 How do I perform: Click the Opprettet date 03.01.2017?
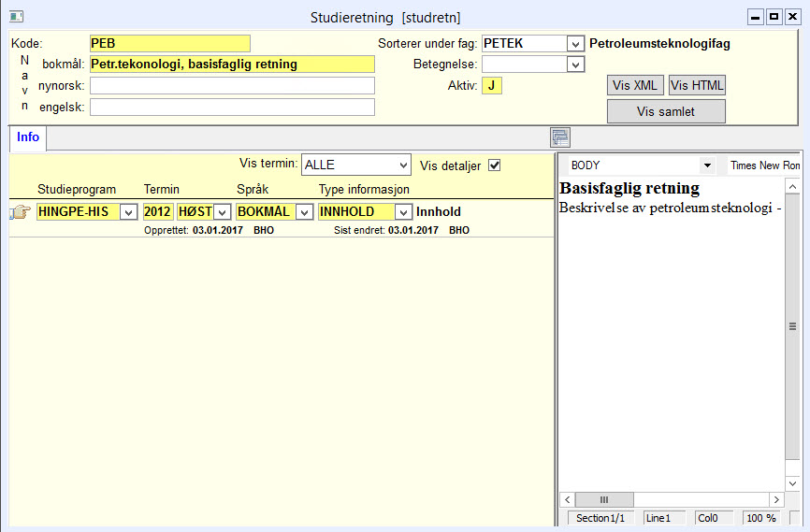pos(218,230)
